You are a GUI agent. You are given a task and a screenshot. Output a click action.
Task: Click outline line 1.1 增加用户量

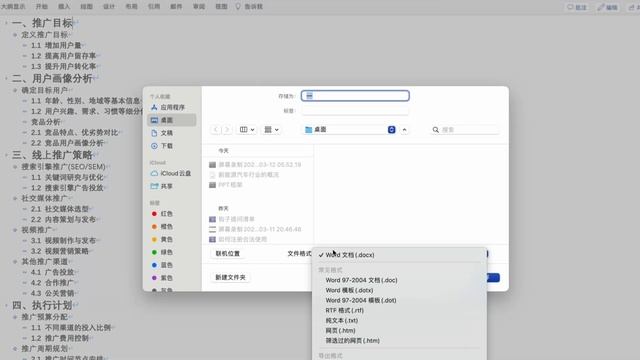click(56, 45)
